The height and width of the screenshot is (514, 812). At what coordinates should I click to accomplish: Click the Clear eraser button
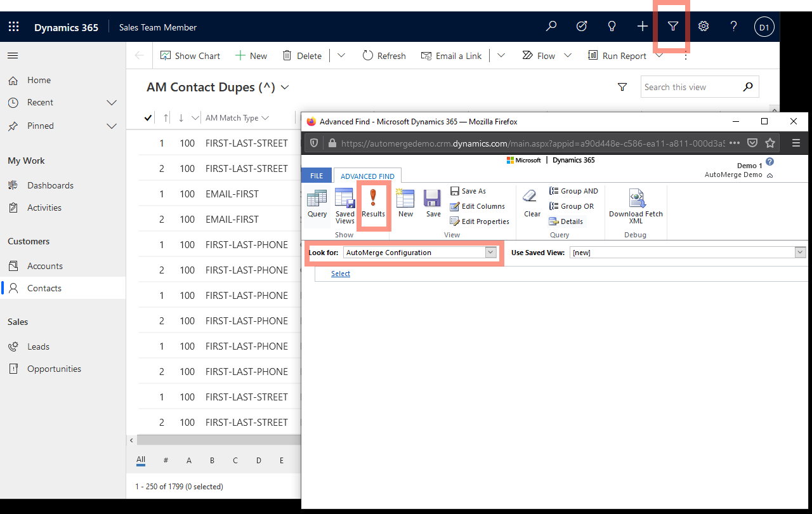[x=532, y=204]
